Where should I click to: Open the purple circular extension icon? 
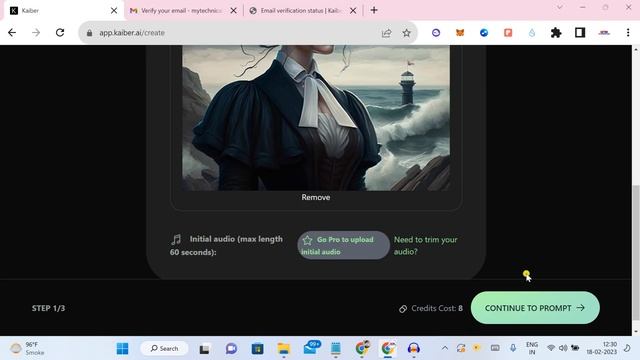coord(436,33)
